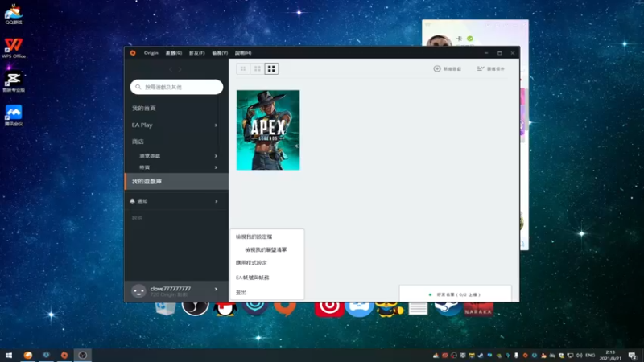
Task: Collapse the user account menu arrow
Action: tap(216, 290)
